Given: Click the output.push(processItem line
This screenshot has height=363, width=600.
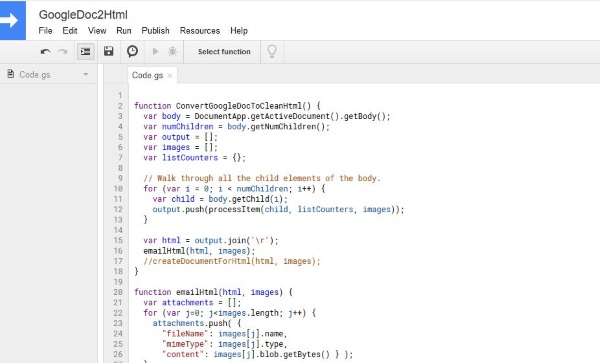Looking at the screenshot, I should pyautogui.click(x=278, y=209).
